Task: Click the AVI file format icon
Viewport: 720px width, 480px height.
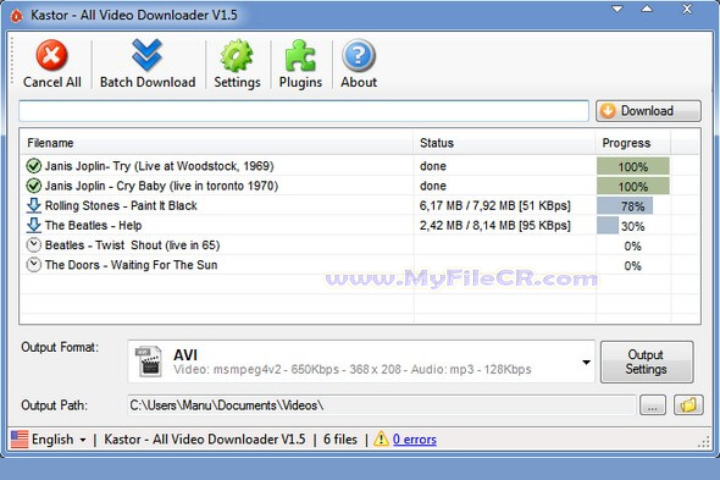Action: 148,361
